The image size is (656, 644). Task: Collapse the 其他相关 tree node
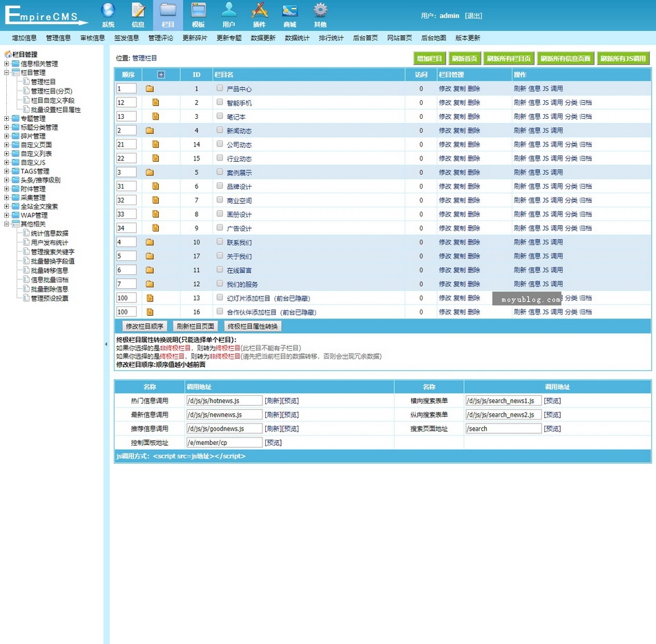pos(6,224)
